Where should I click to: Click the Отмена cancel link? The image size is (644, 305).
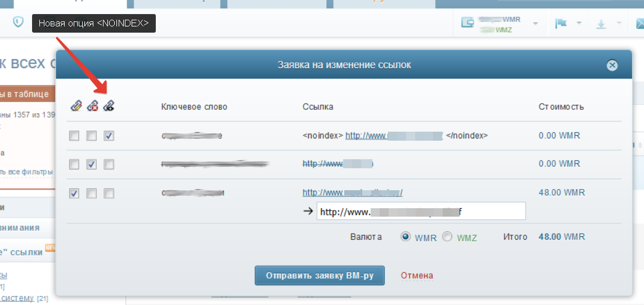[417, 275]
